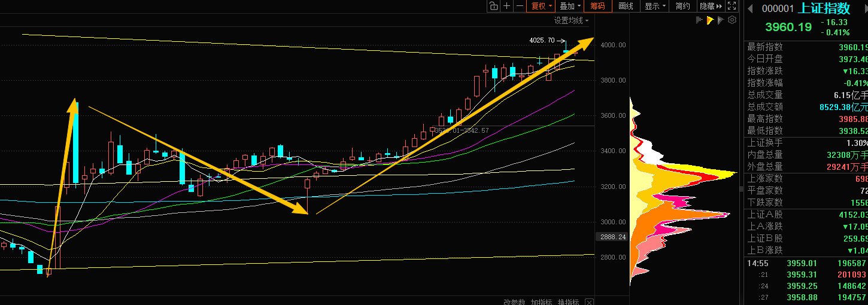This screenshot has width=868, height=305.
Task: Toggle 画线 drawing line mode
Action: 626,6
